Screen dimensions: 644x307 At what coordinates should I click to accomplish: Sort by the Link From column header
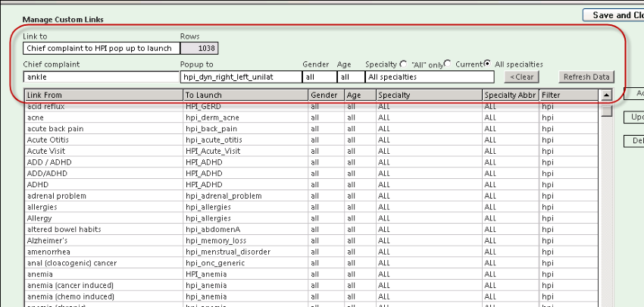point(104,96)
